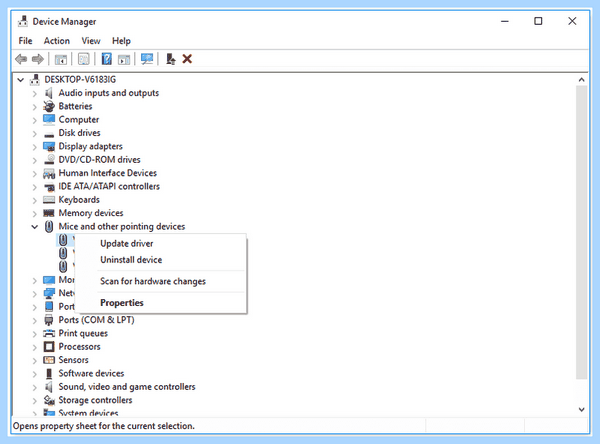The height and width of the screenshot is (444, 600).
Task: Click the Processors category icon
Action: point(49,347)
